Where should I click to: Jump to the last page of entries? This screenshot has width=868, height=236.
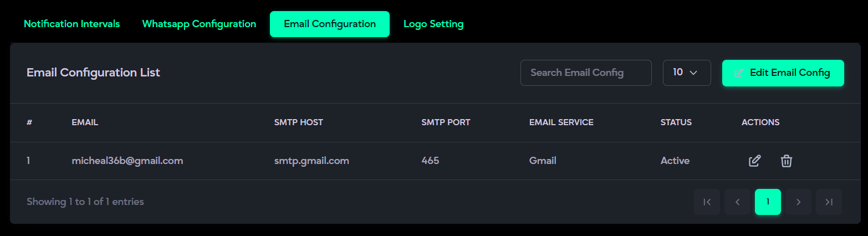click(x=829, y=202)
